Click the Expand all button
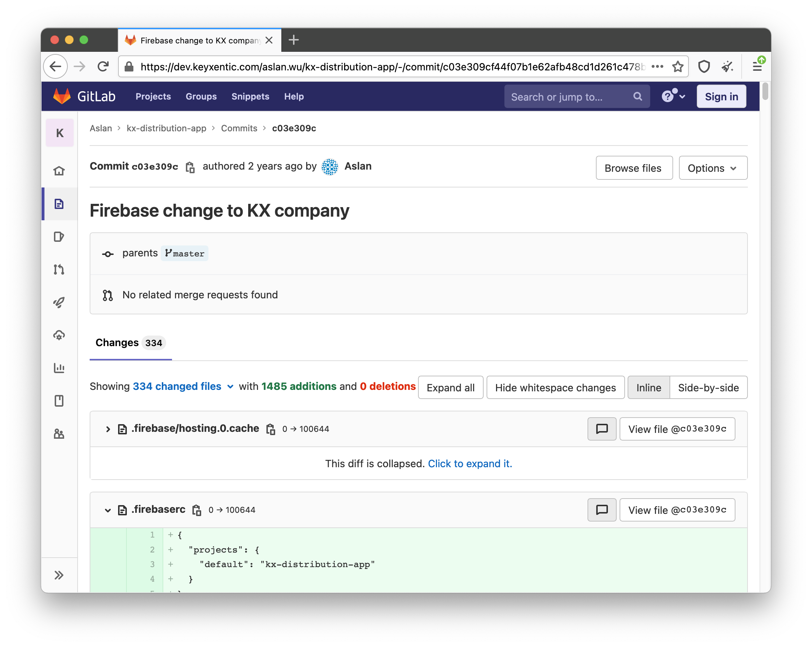Viewport: 812px width, 647px height. [450, 387]
